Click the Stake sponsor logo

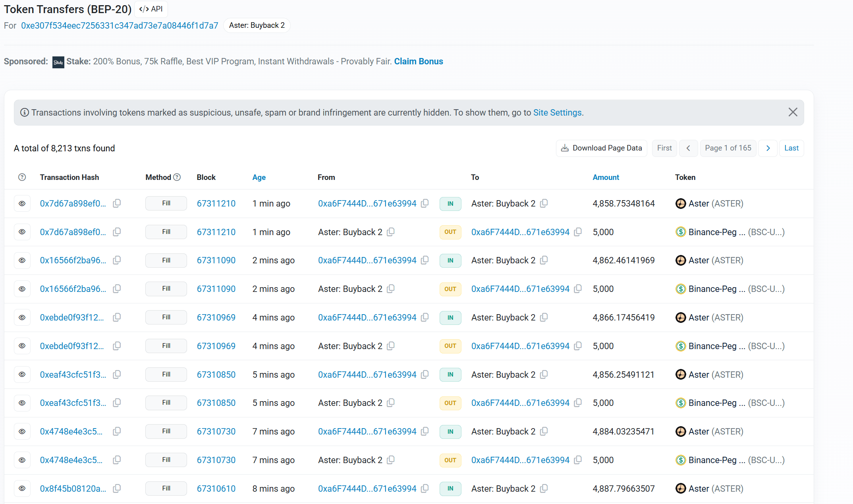pos(58,62)
